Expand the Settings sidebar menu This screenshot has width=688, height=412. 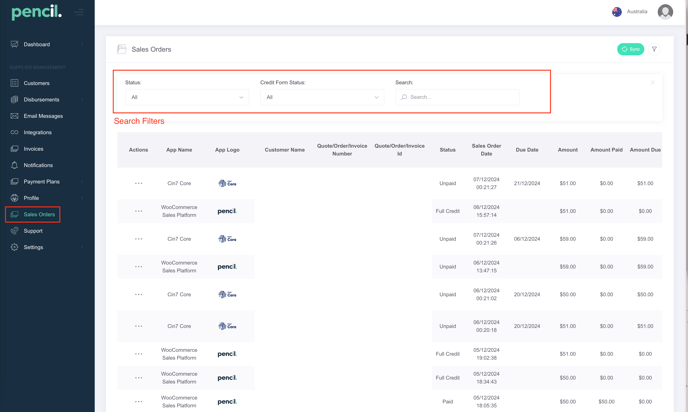click(34, 247)
